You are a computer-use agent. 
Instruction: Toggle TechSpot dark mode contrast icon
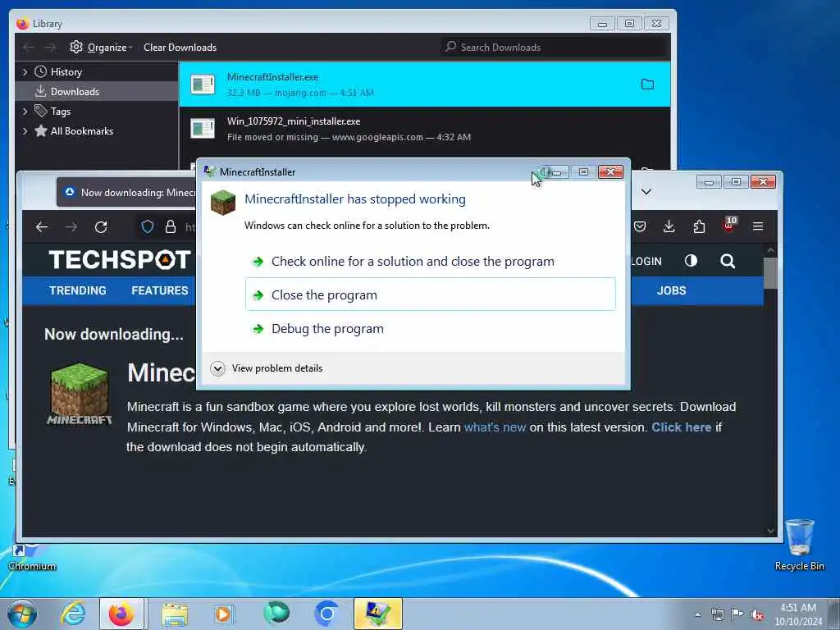(691, 261)
